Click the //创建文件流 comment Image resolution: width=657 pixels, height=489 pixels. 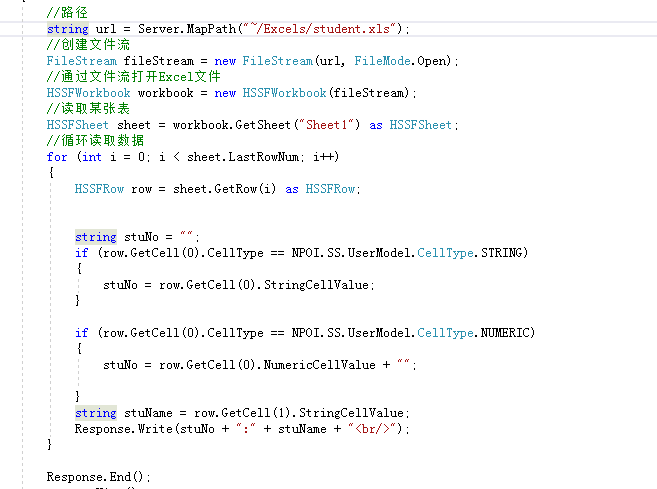pyautogui.click(x=88, y=45)
